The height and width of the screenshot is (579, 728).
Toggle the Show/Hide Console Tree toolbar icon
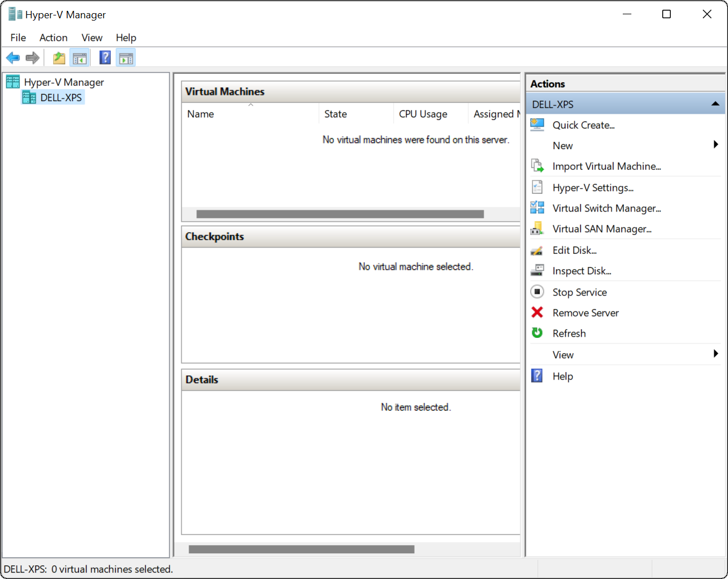[79, 58]
